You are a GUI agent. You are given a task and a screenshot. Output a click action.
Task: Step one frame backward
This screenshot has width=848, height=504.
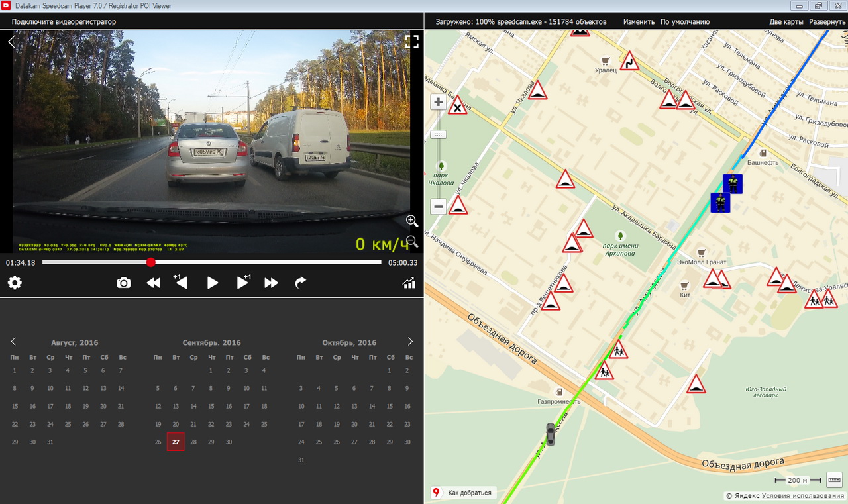(181, 282)
